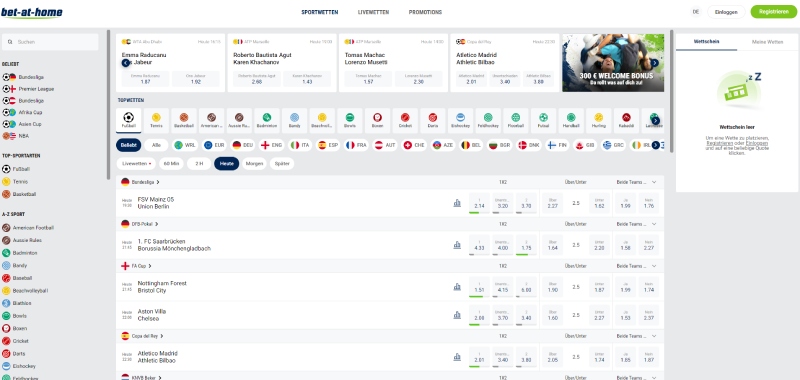800x380 pixels.
Task: Follow the Registrieren link in empty betslip
Action: (x=719, y=143)
